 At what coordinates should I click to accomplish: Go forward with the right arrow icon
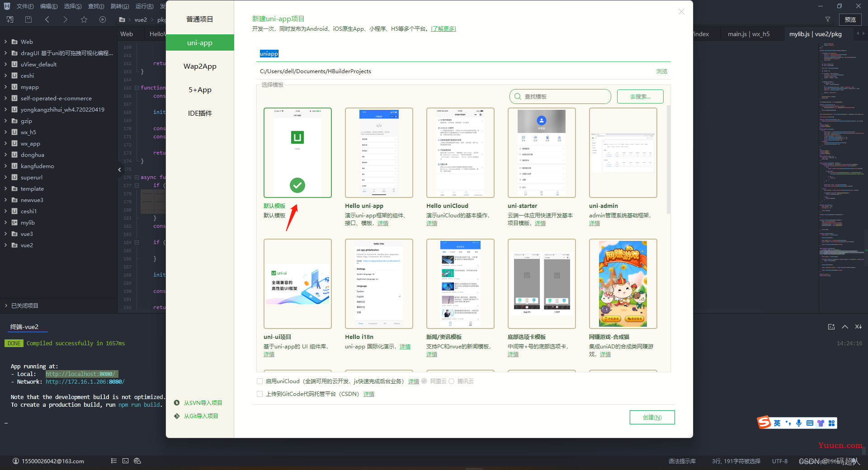point(66,19)
